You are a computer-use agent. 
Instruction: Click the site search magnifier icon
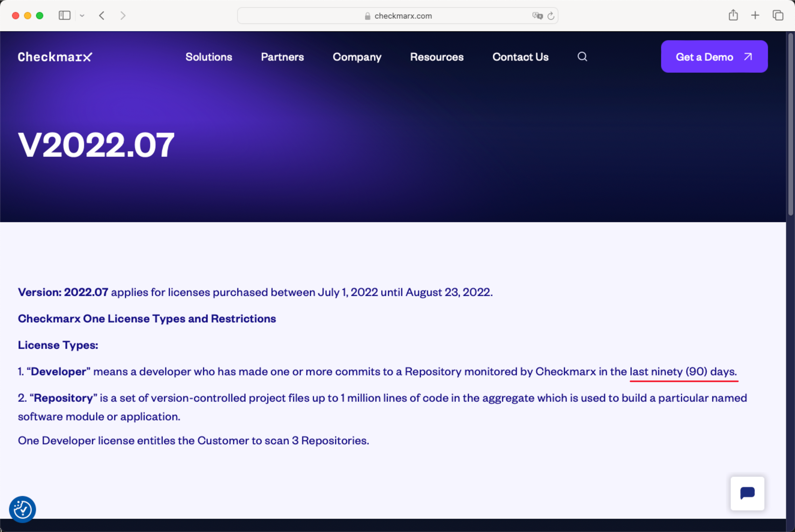582,56
